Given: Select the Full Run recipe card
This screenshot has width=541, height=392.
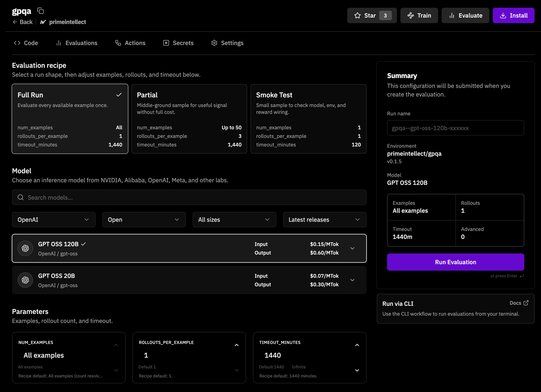Looking at the screenshot, I should pos(70,119).
